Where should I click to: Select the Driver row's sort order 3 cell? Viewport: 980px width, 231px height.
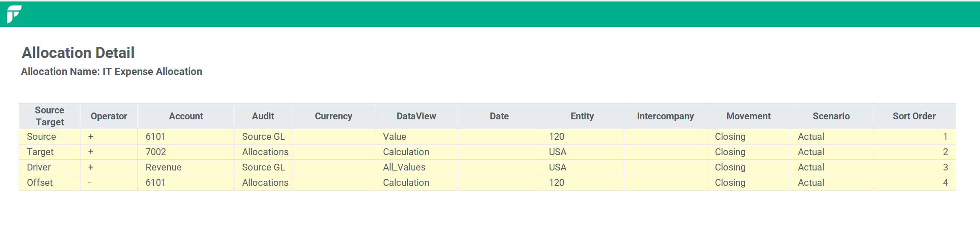coord(914,167)
